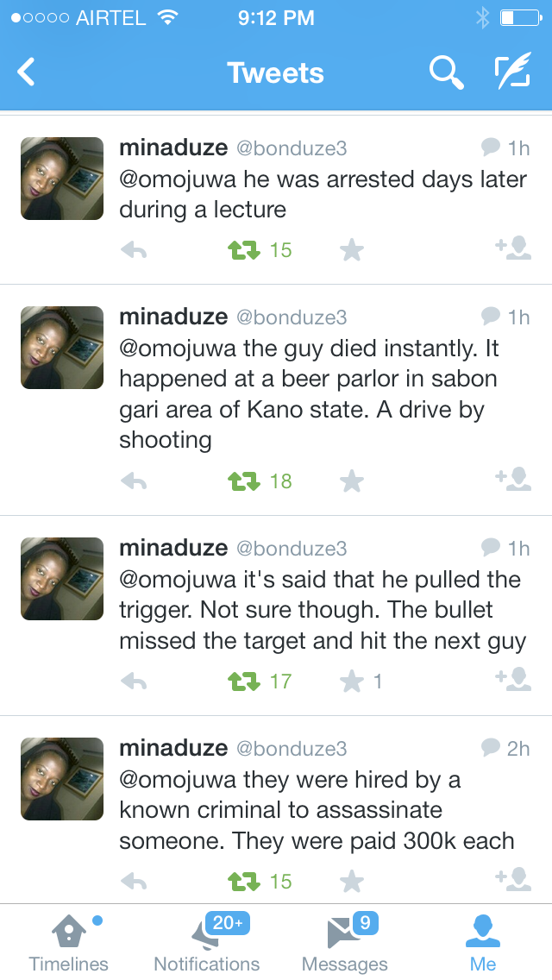Switch to the Timelines tab

coord(69,942)
